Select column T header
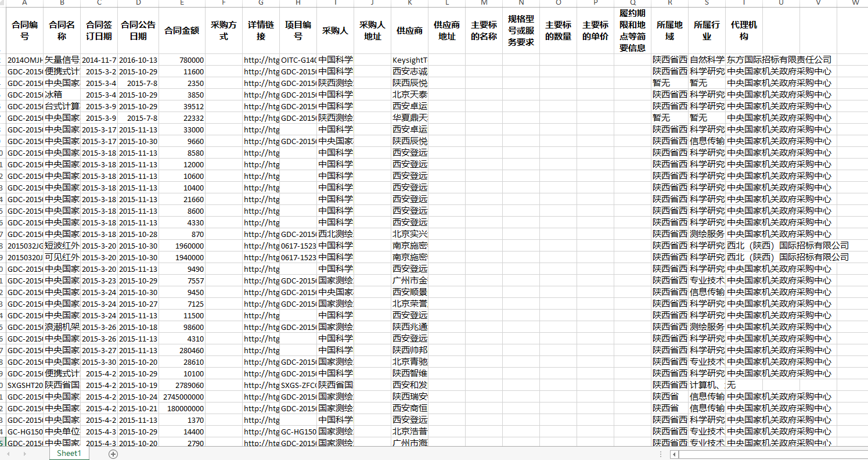The height and width of the screenshot is (460, 868). pyautogui.click(x=744, y=3)
